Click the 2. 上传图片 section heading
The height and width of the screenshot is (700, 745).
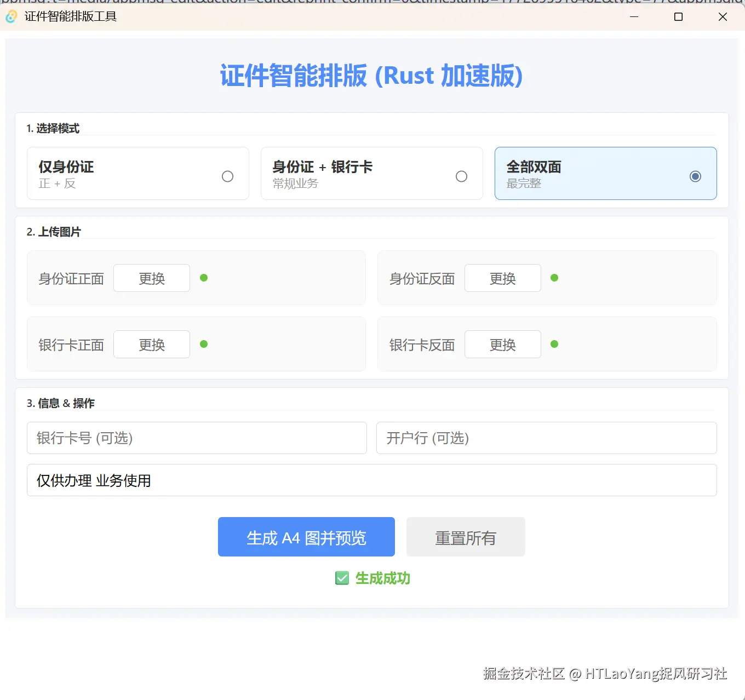[54, 232]
